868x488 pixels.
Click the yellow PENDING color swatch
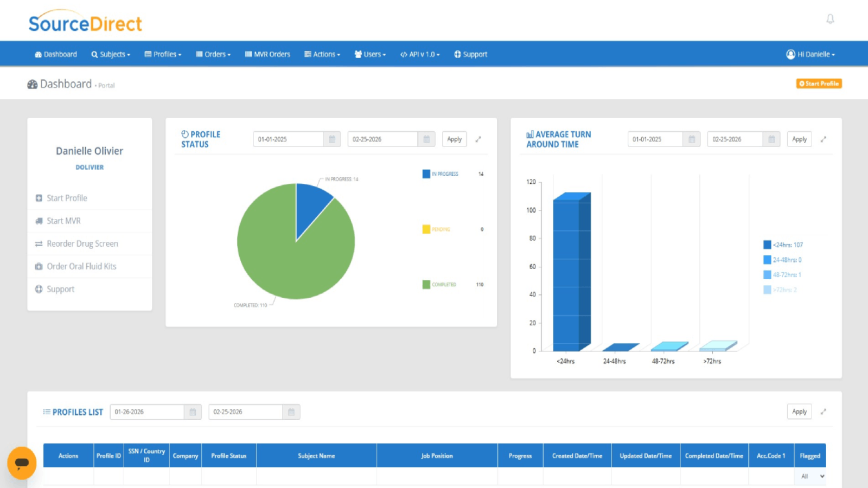click(x=426, y=229)
